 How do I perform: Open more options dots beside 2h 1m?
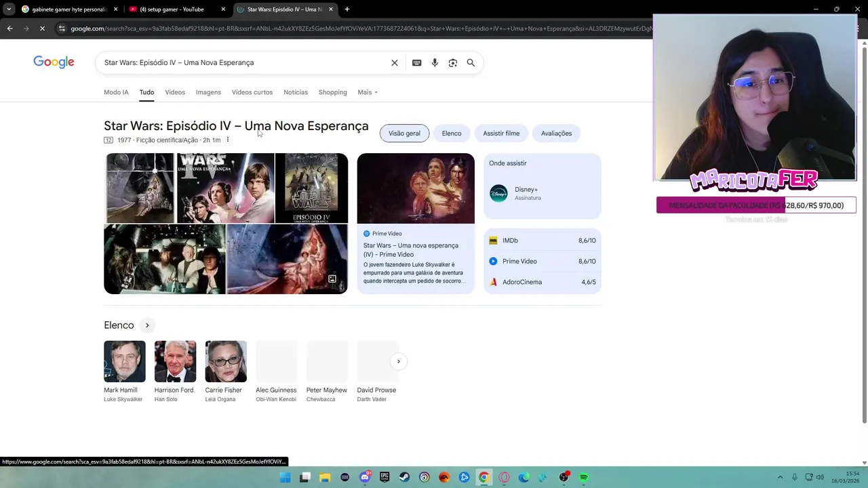coord(228,140)
